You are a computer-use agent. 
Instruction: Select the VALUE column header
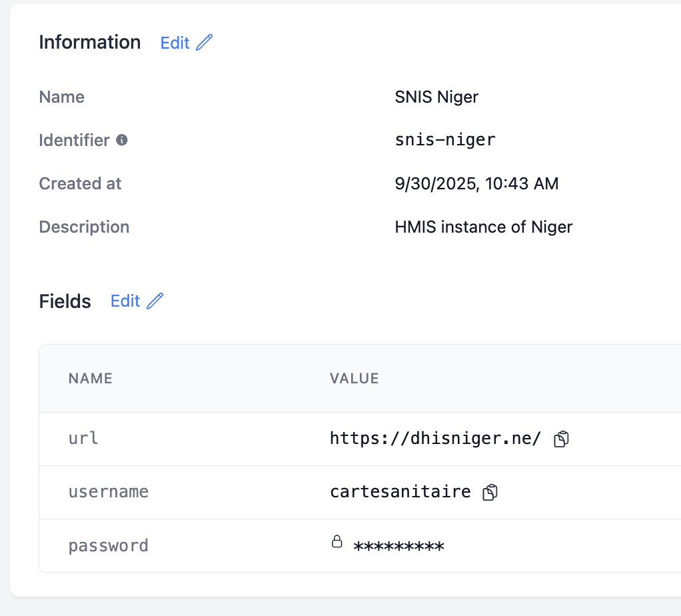pos(354,378)
